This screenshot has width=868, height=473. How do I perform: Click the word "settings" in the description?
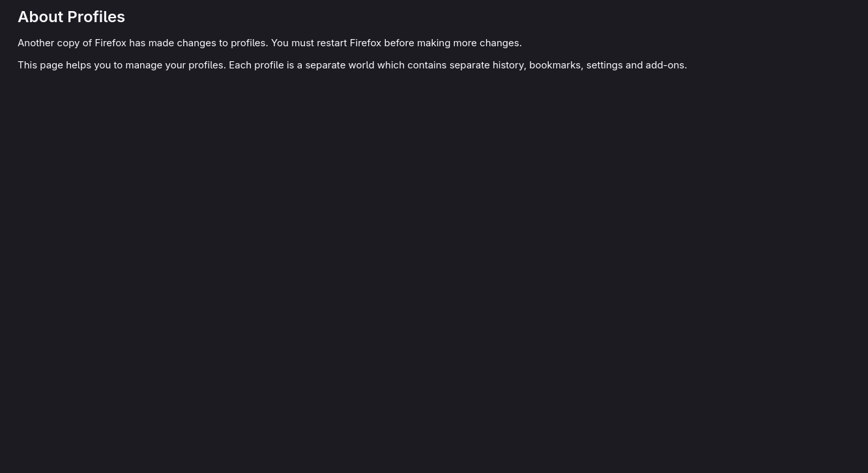(x=604, y=65)
